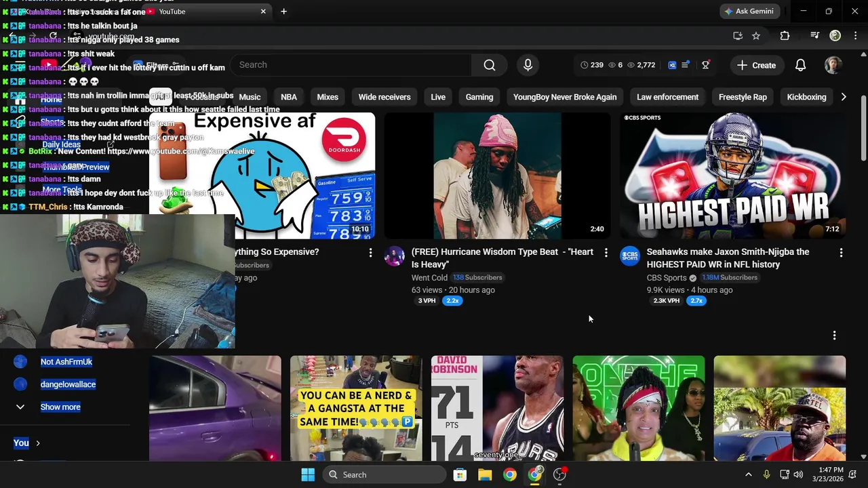Expand the You section chevron
The image size is (868, 488).
click(x=38, y=443)
